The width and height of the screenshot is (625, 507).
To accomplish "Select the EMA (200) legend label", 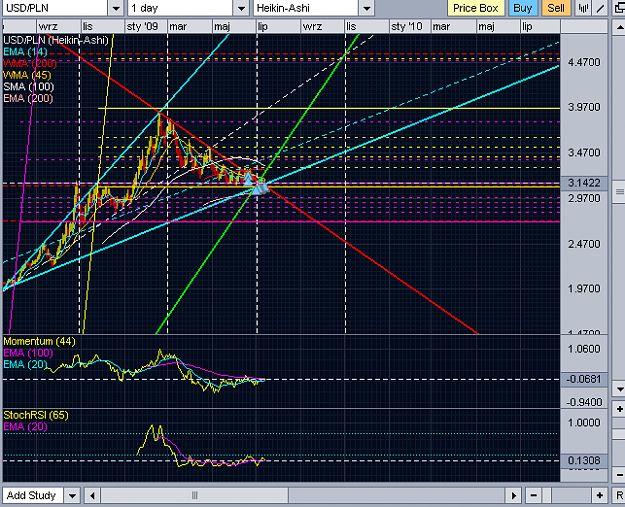I will coord(28,98).
